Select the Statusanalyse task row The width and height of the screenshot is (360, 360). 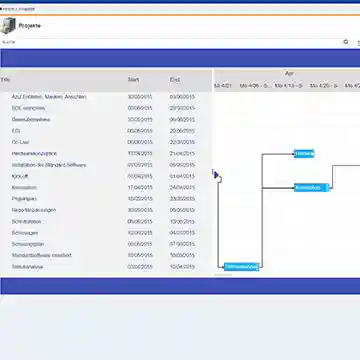coord(106,267)
